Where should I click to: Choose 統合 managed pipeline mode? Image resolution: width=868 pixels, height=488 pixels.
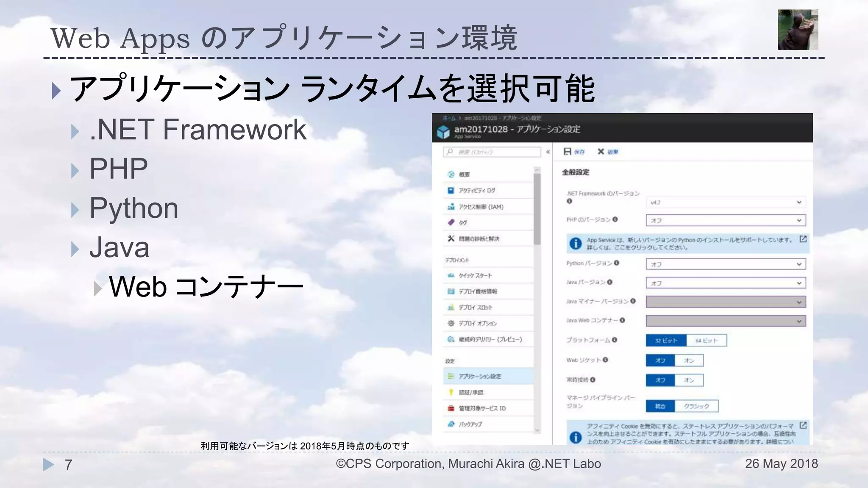tap(660, 406)
